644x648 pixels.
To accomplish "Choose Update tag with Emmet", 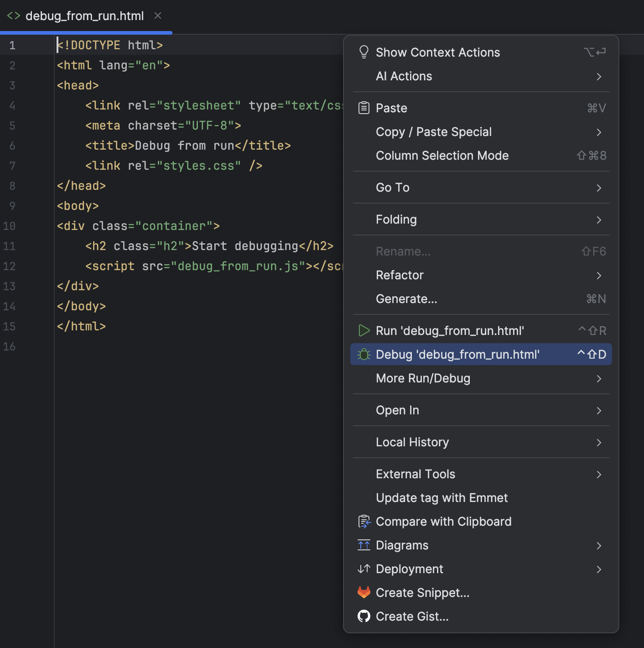I will pyautogui.click(x=481, y=498).
